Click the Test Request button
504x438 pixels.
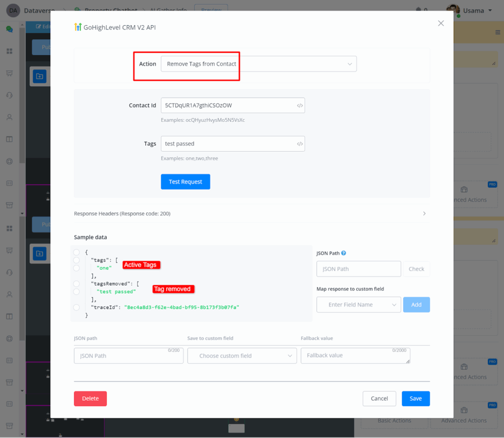185,182
